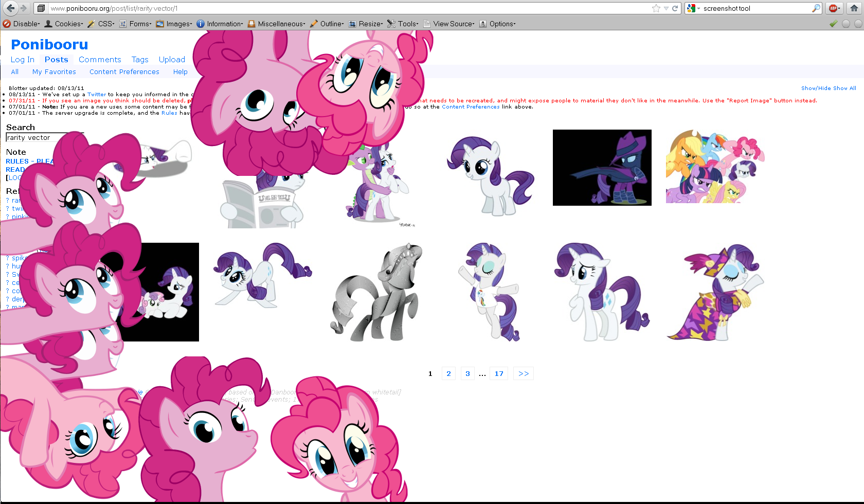This screenshot has width=864, height=504.
Task: Open the Forms toolbar menu
Action: click(136, 24)
